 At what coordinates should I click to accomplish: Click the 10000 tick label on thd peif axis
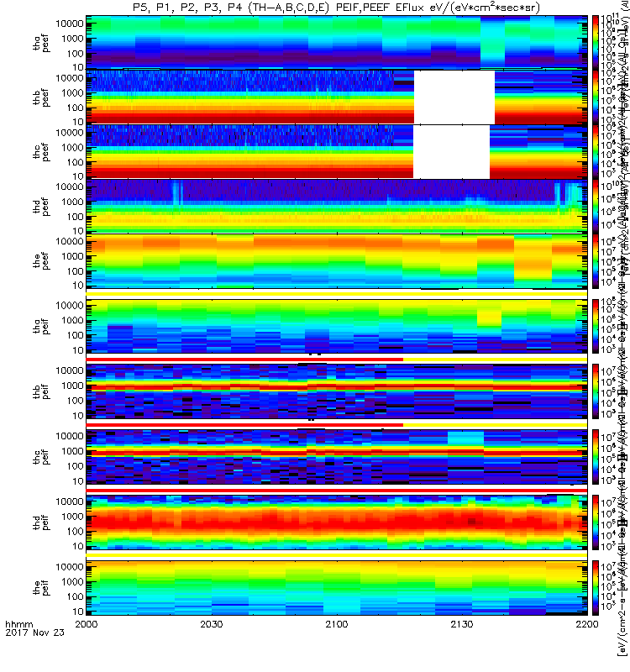[70, 501]
